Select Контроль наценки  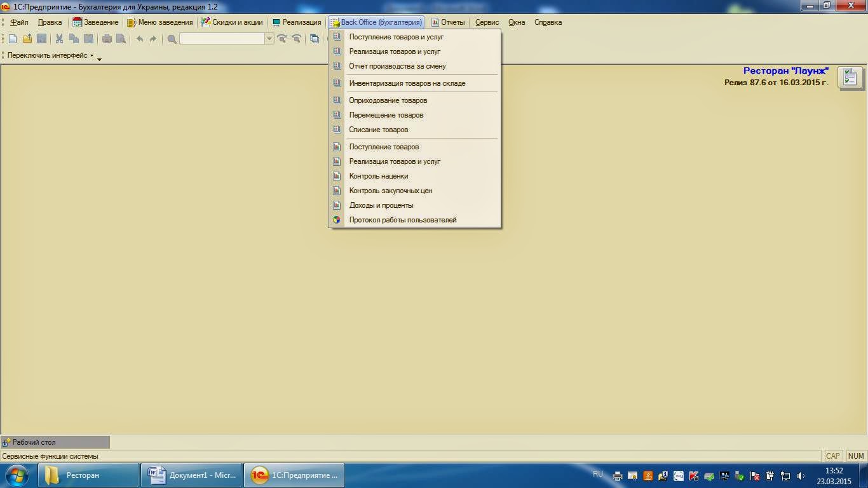coord(415,176)
